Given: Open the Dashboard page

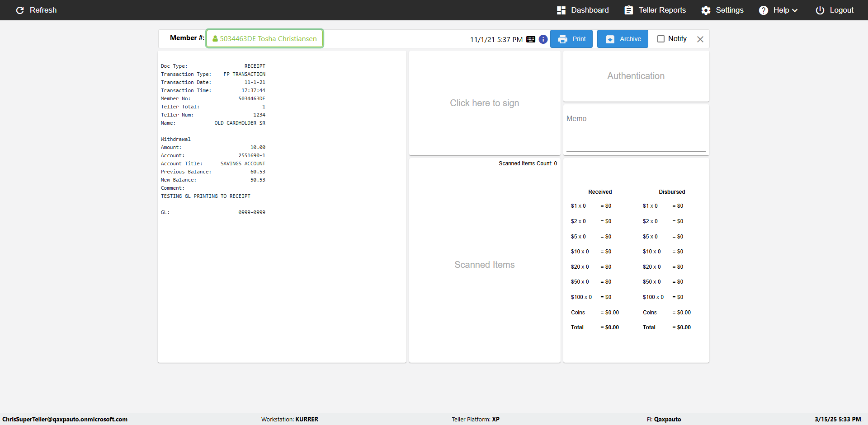Looking at the screenshot, I should click(583, 10).
